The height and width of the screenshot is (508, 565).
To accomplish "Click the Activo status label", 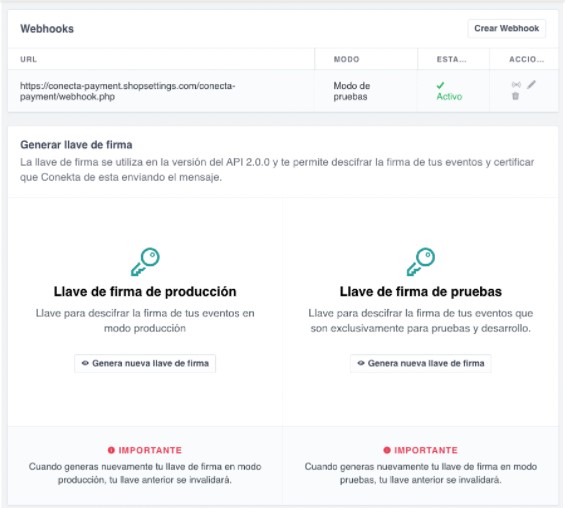I will (449, 97).
